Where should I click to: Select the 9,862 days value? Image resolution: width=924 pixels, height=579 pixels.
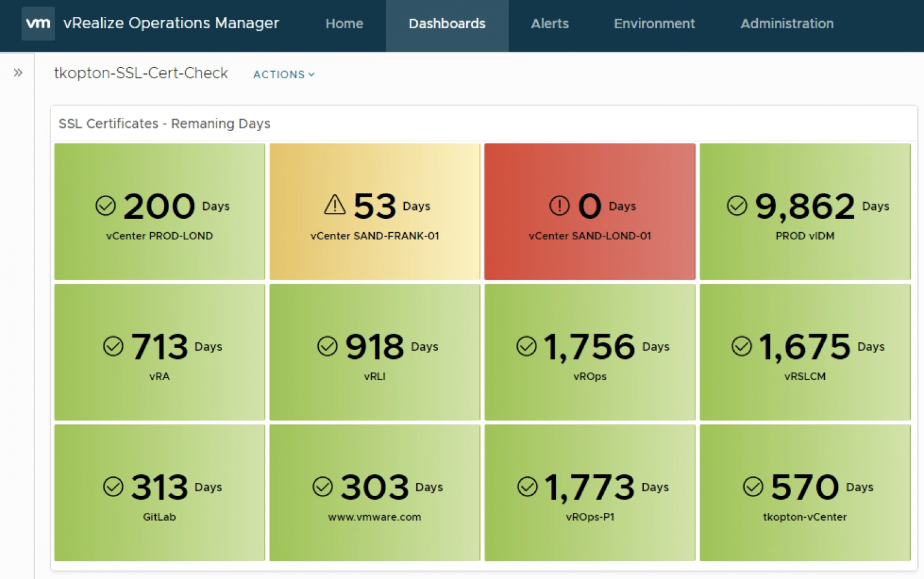[x=805, y=207]
